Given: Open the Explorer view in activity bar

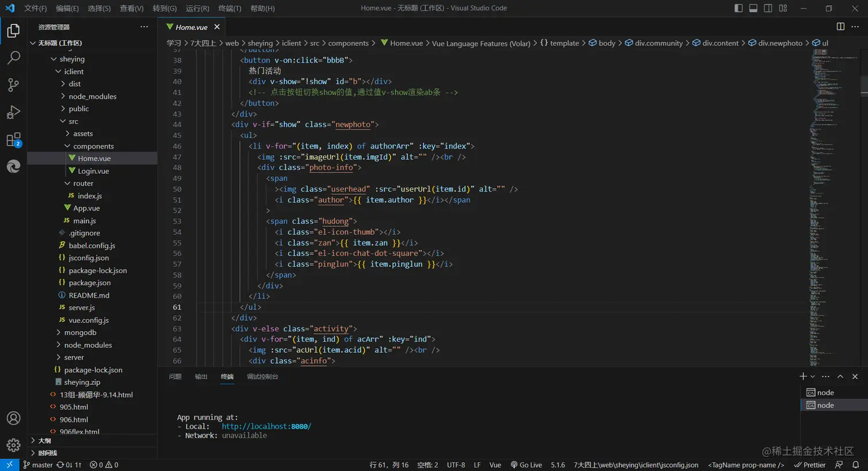Looking at the screenshot, I should click(x=13, y=30).
